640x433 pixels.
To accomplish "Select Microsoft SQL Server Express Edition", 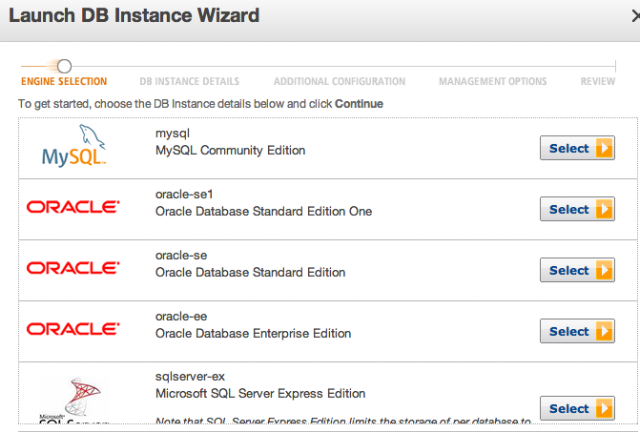I will pyautogui.click(x=577, y=408).
